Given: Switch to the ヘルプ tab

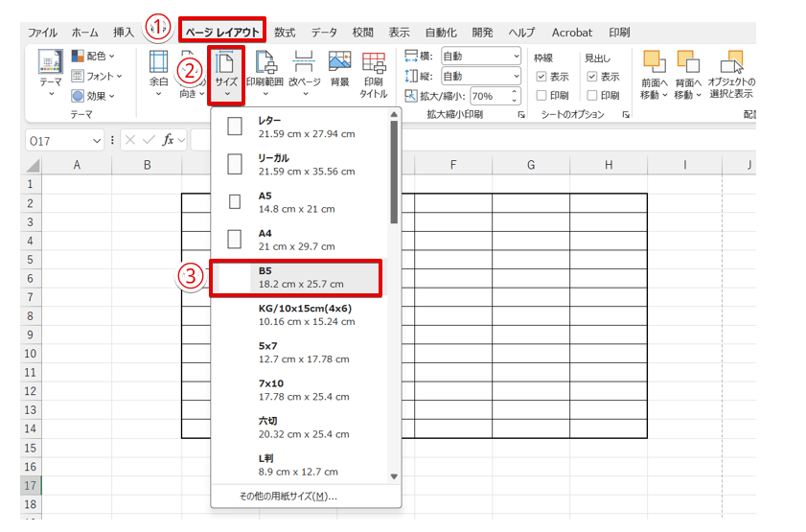Looking at the screenshot, I should click(521, 33).
